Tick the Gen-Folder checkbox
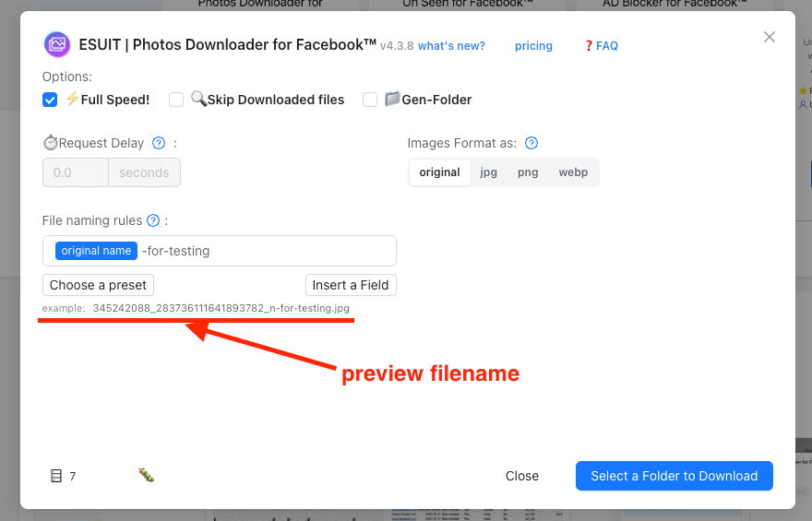The height and width of the screenshot is (521, 812). (x=370, y=100)
